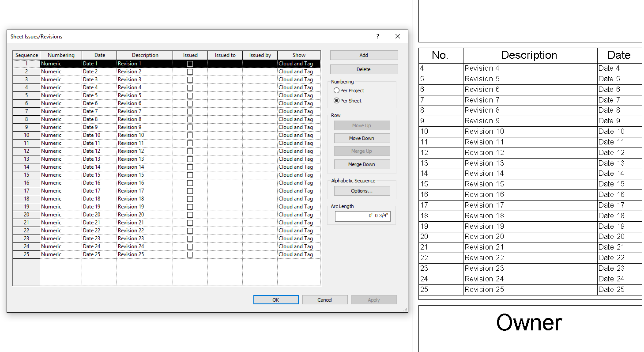Click the Owner text on the title block
The width and height of the screenshot is (644, 352).
(x=529, y=323)
